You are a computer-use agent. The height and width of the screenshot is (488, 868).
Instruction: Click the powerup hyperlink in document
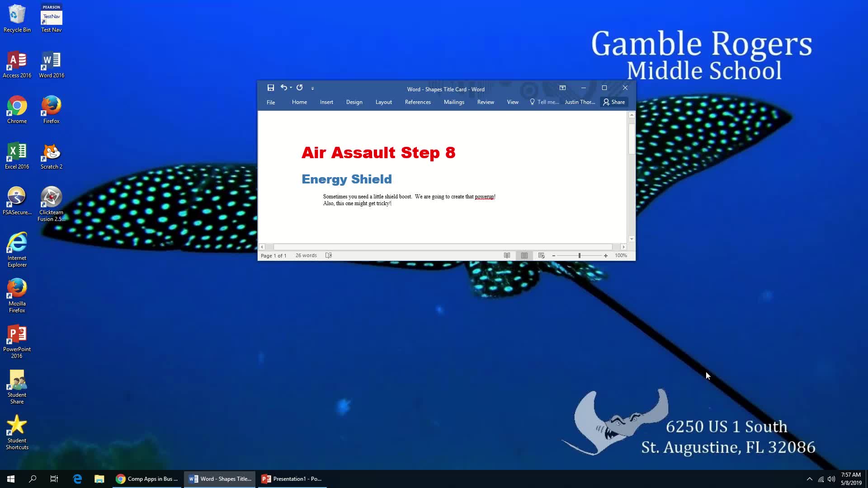(485, 197)
